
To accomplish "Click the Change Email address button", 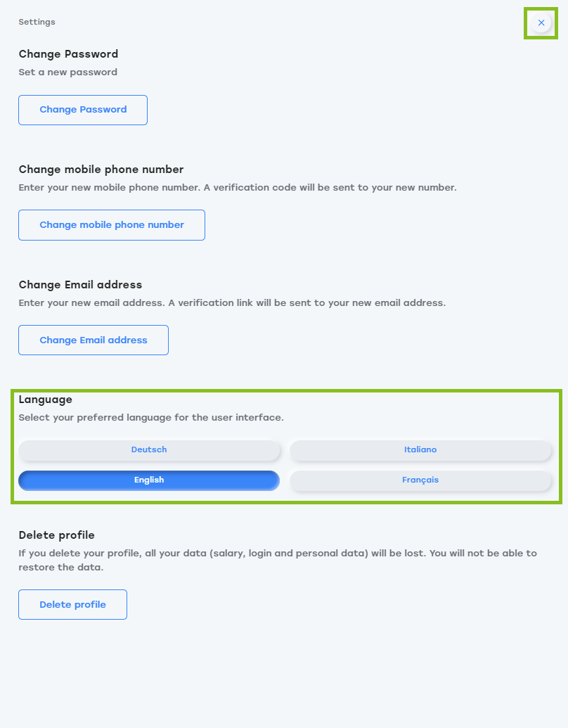I will [93, 340].
